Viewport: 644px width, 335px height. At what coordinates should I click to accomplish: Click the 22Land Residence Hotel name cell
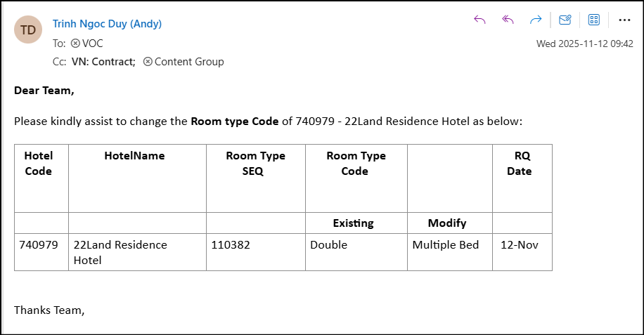pyautogui.click(x=120, y=252)
